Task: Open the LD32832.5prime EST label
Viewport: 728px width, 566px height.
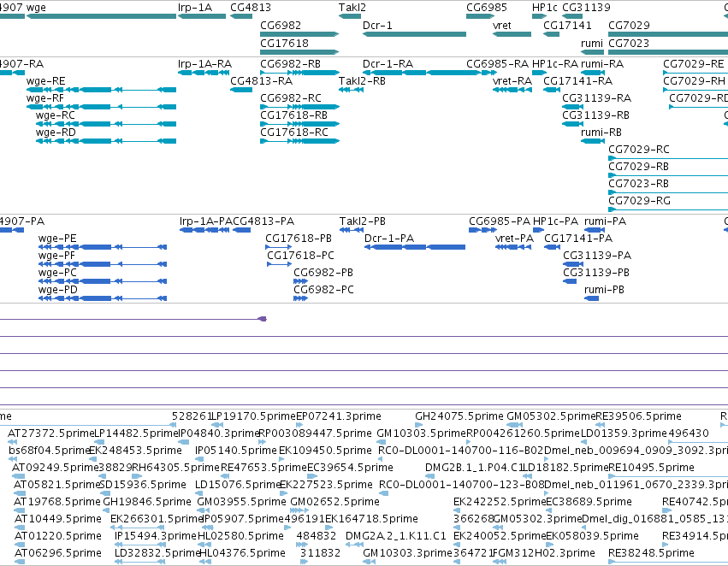Action: click(157, 553)
